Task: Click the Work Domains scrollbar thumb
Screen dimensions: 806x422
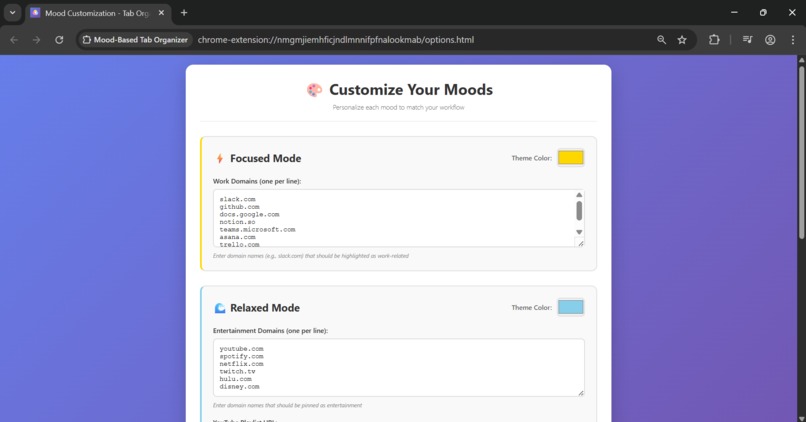Action: [579, 211]
